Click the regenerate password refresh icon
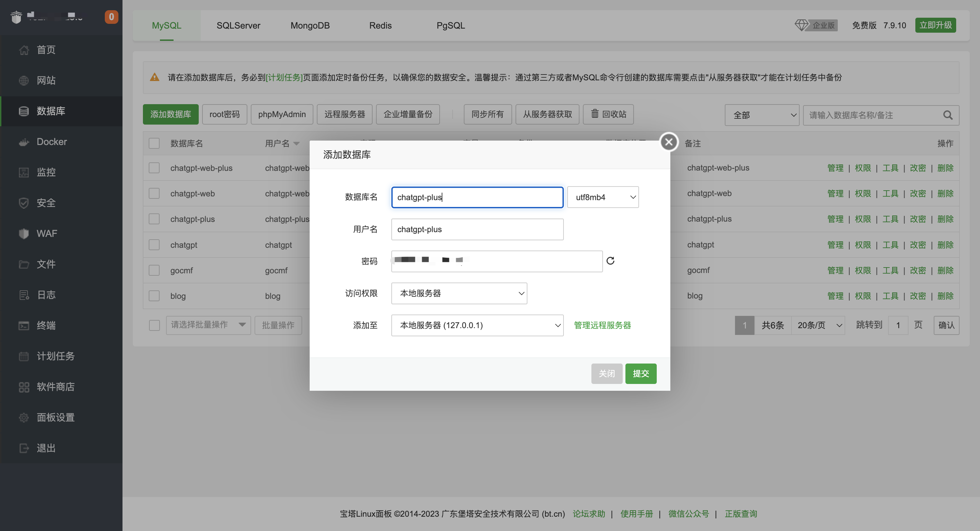 point(610,261)
